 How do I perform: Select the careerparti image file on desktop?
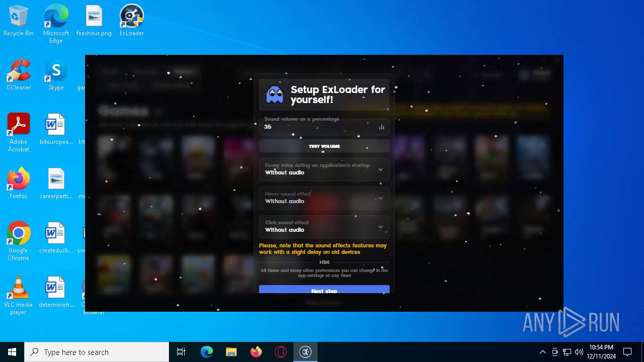pos(56,184)
